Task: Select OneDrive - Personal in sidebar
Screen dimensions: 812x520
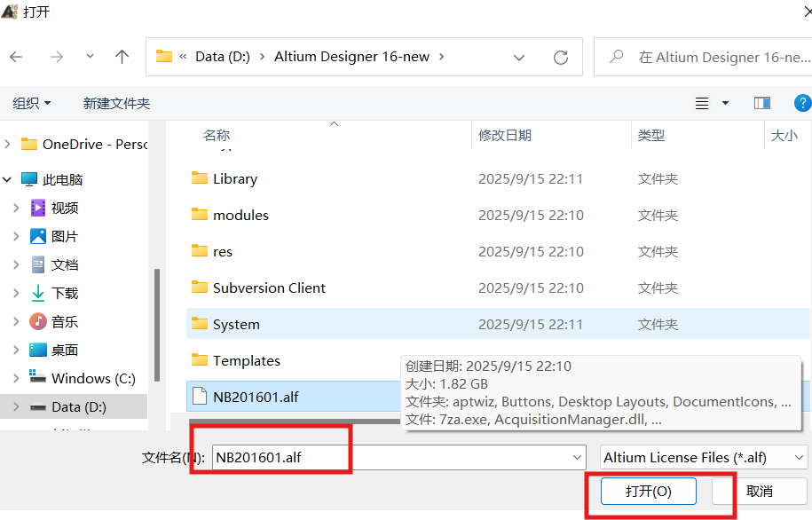Action: (x=84, y=144)
